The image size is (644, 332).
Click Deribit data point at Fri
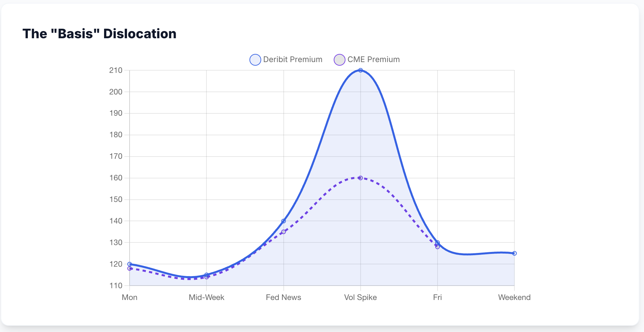pos(438,242)
